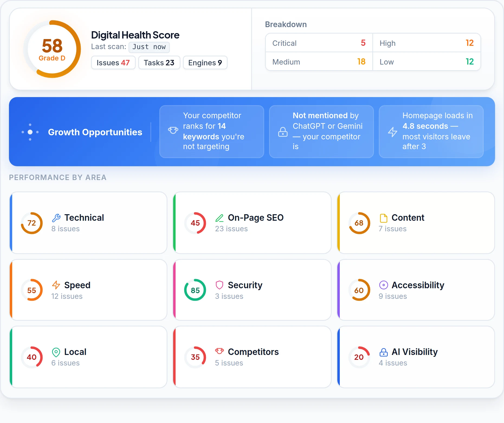Click the 58 Grade D score ring
Image resolution: width=504 pixels, height=423 pixels.
pos(52,49)
